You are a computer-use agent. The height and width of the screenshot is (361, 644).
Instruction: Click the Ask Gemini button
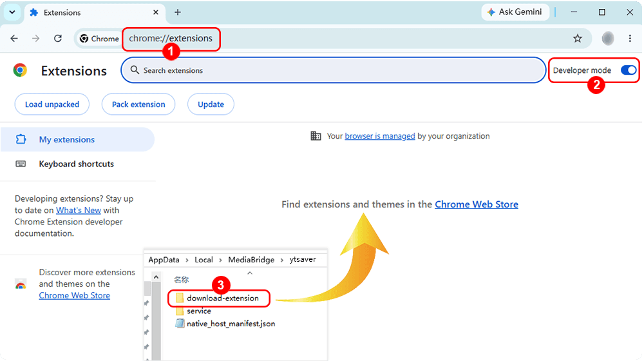[515, 12]
